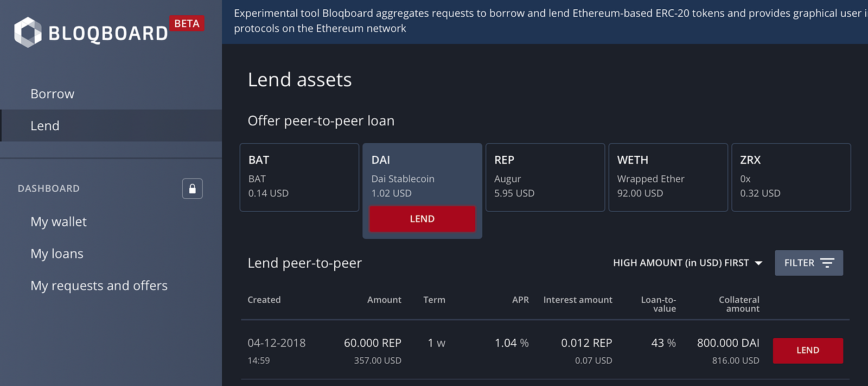
Task: Click the Bloqboard hexagon logo icon
Action: tap(28, 32)
